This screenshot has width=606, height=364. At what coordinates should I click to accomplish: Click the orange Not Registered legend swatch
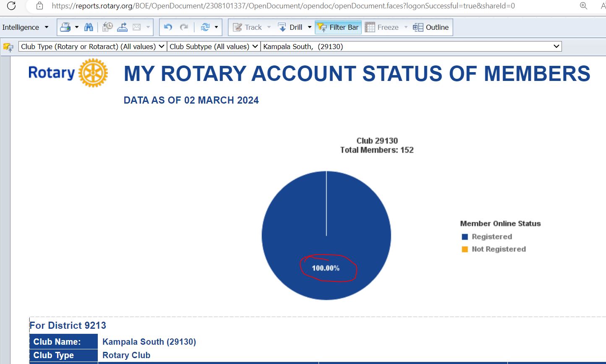(x=465, y=249)
